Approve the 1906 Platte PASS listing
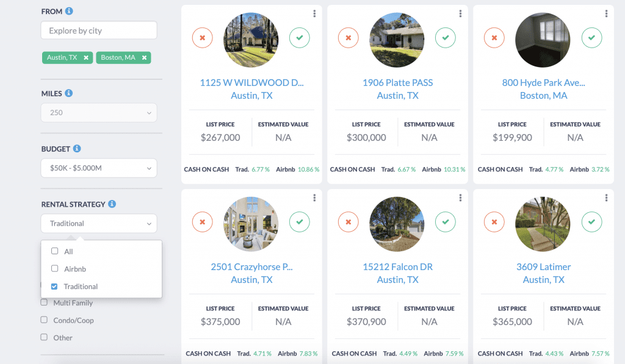625x364 pixels. pos(446,38)
